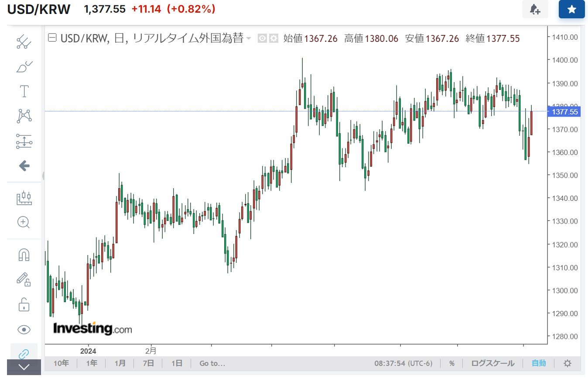Toggle lock all drawings padlock
Image resolution: width=588 pixels, height=379 pixels.
[24, 304]
